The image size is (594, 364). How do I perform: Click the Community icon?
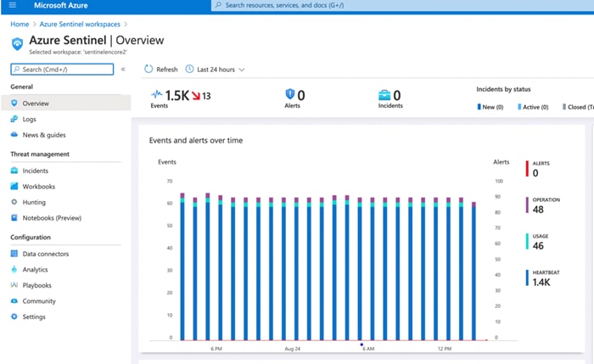coord(14,300)
